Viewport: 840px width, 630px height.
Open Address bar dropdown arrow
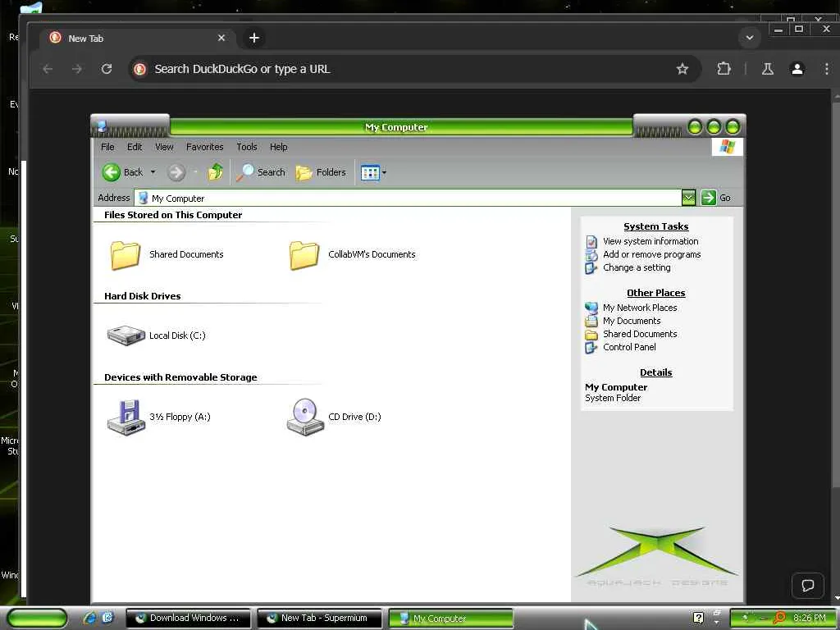click(688, 198)
